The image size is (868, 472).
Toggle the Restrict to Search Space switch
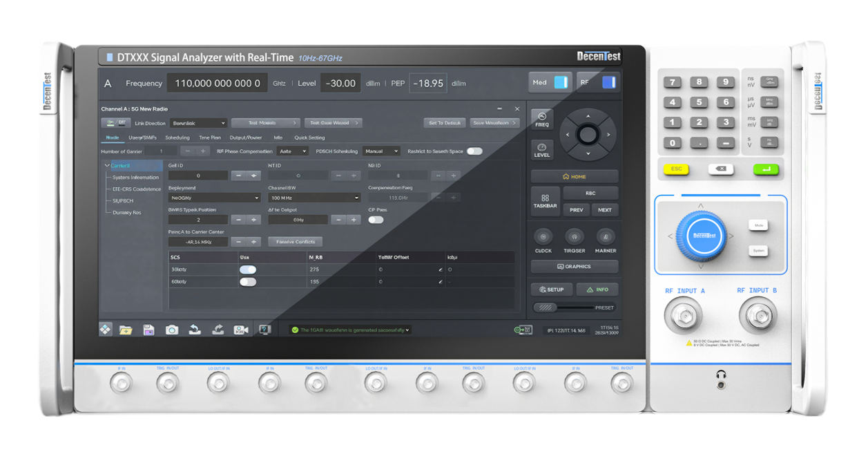tap(474, 151)
